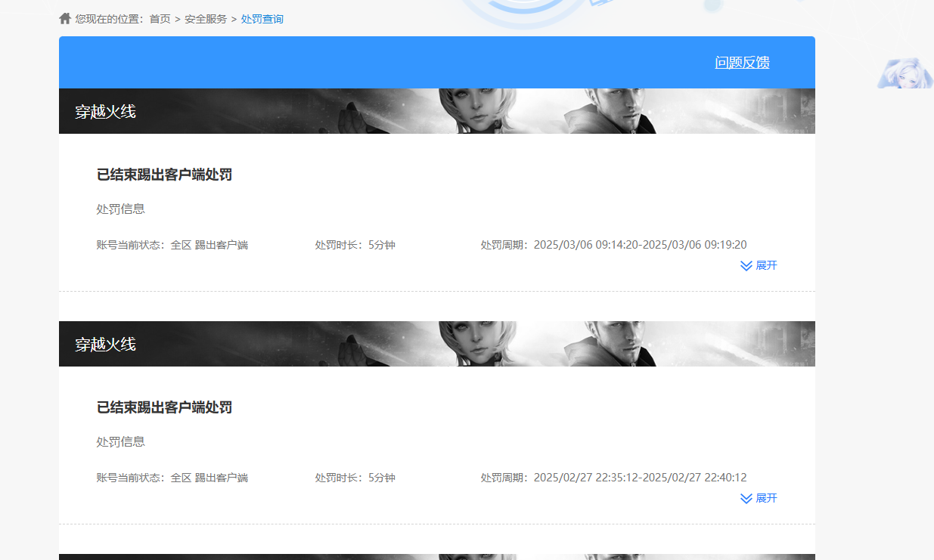Viewport: 934px width, 560px height.
Task: Select the second 已结束踢出客户端处罚 heading
Action: 164,407
